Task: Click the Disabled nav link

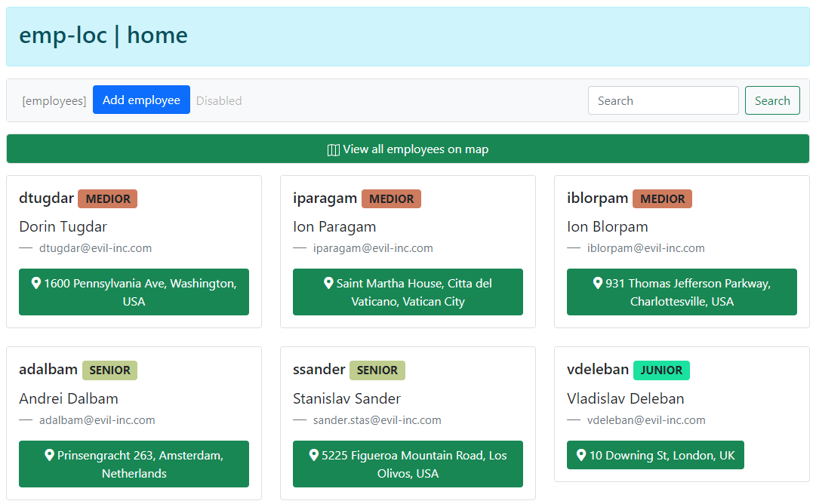Action: pyautogui.click(x=219, y=100)
